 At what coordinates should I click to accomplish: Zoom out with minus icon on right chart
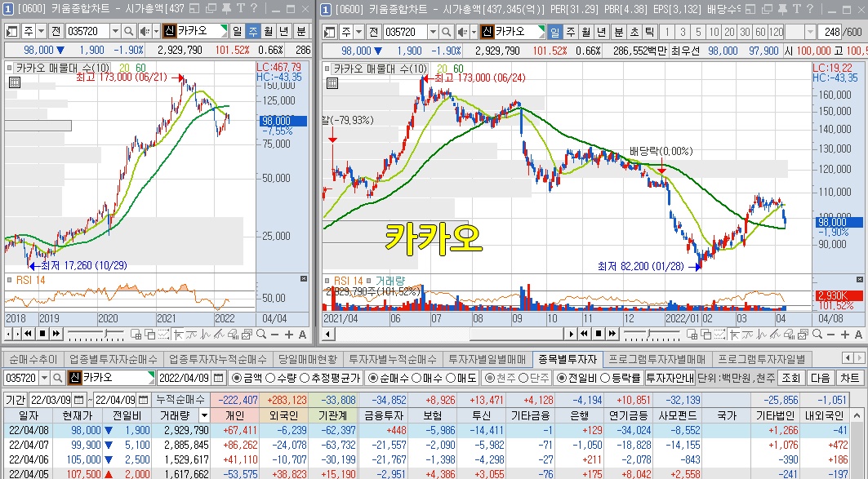[830, 334]
